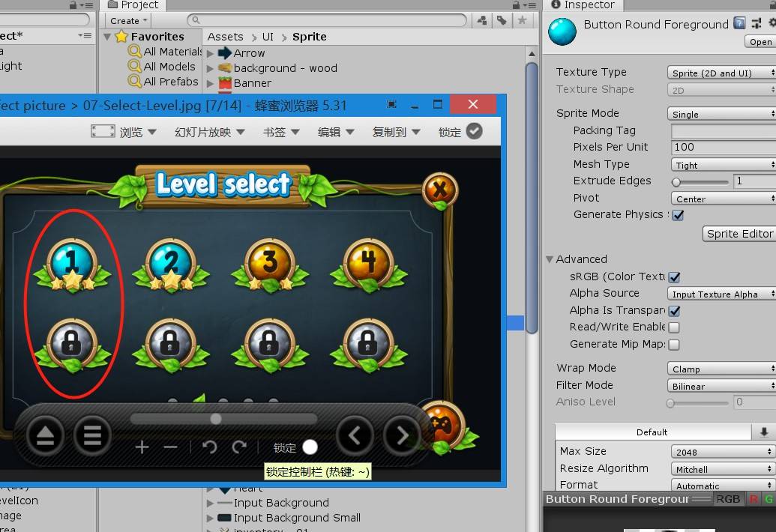The width and height of the screenshot is (776, 532).
Task: Go to previous image in viewer
Action: click(355, 436)
